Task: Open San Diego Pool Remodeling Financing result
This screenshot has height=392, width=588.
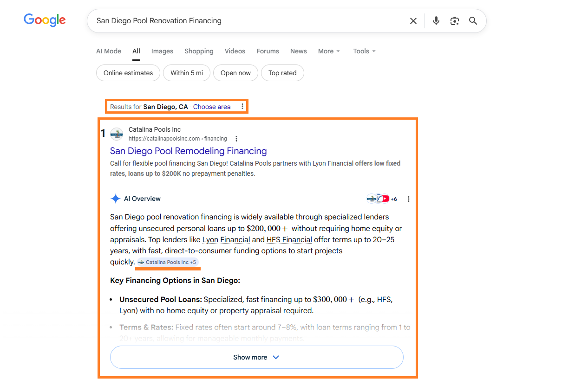Action: pyautogui.click(x=189, y=151)
